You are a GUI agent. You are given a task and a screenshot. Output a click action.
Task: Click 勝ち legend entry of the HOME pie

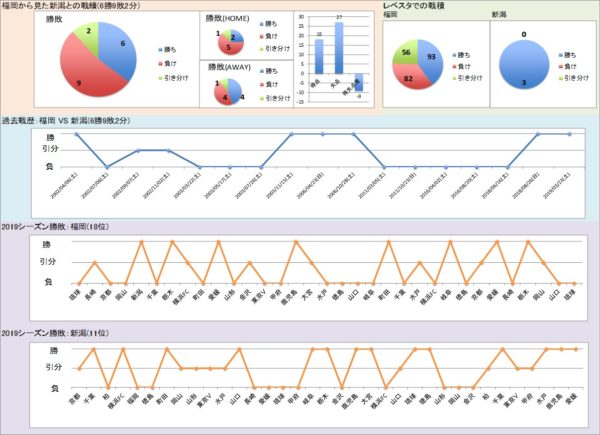click(x=268, y=24)
